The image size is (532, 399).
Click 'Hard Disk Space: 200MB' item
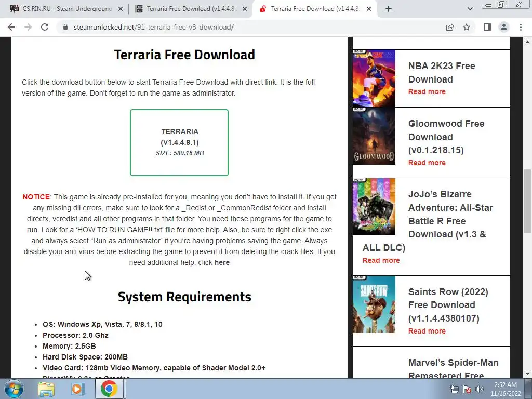pyautogui.click(x=85, y=357)
